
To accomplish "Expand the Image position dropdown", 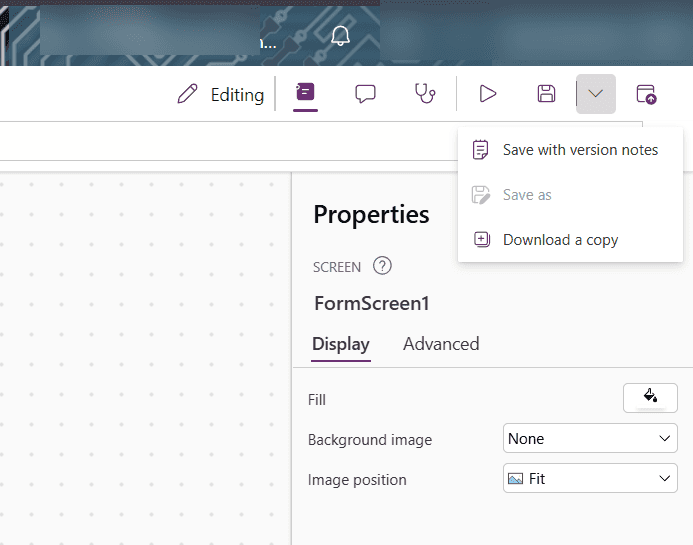I will tap(590, 478).
